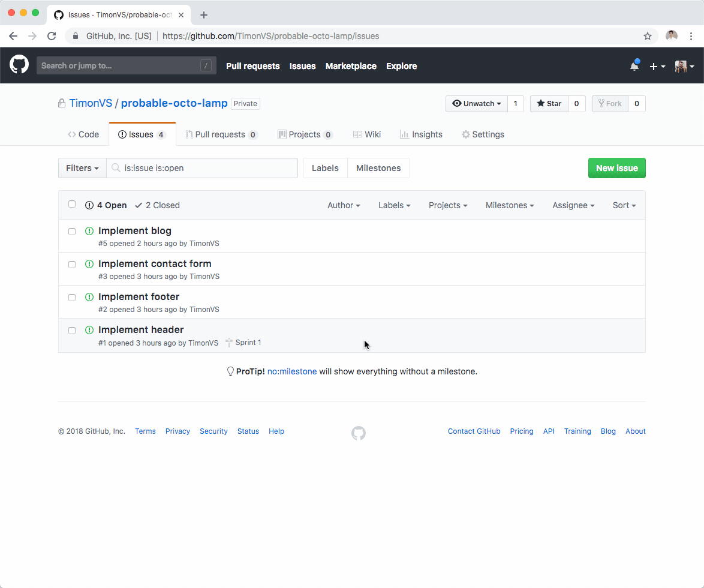Viewport: 704px width, 588px height.
Task: Check the box for Implement contact form
Action: click(x=72, y=265)
